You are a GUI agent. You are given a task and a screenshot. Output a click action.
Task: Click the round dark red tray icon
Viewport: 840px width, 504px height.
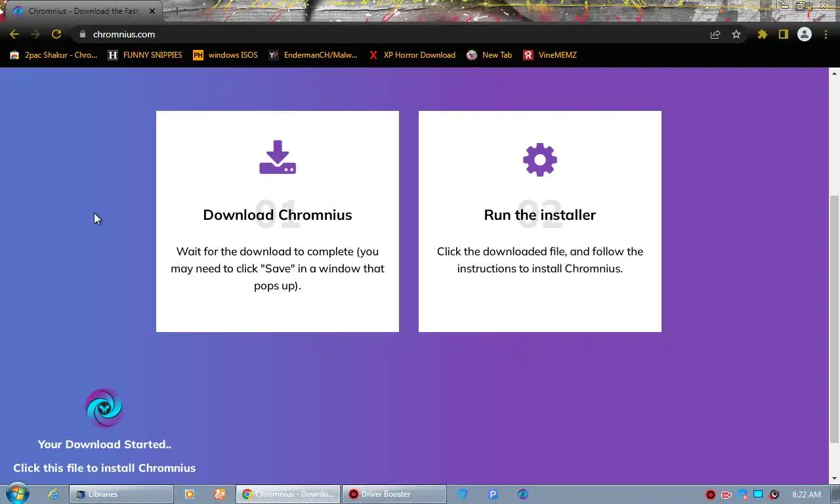774,495
